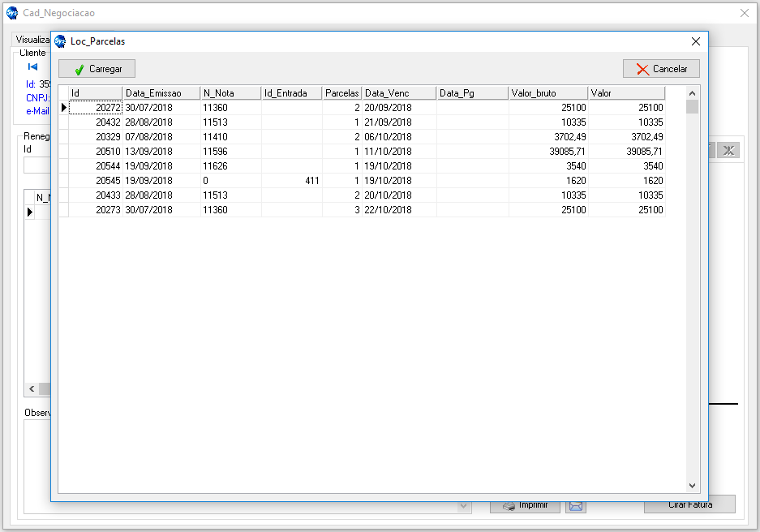The image size is (760, 532).
Task: Click the envelope email icon button
Action: 575,505
